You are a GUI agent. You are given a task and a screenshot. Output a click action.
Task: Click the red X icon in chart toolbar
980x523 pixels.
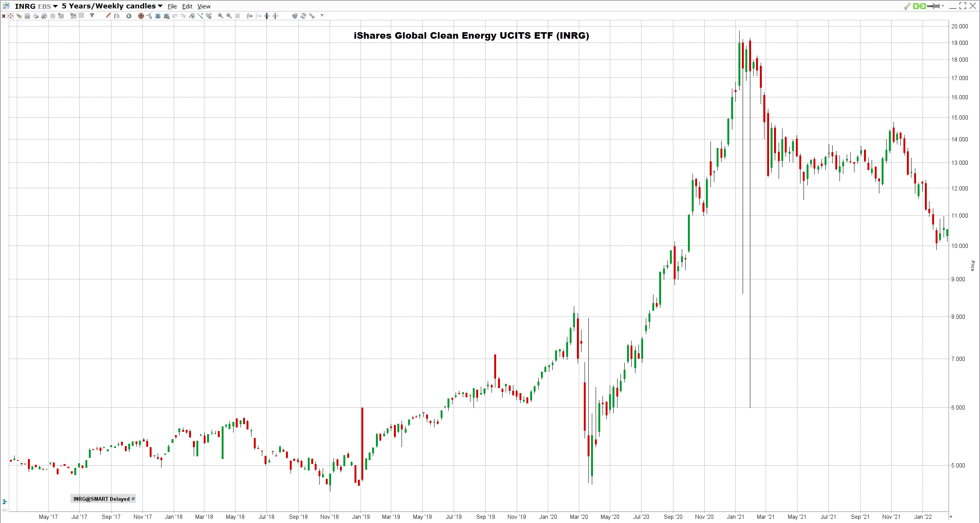[x=3, y=16]
